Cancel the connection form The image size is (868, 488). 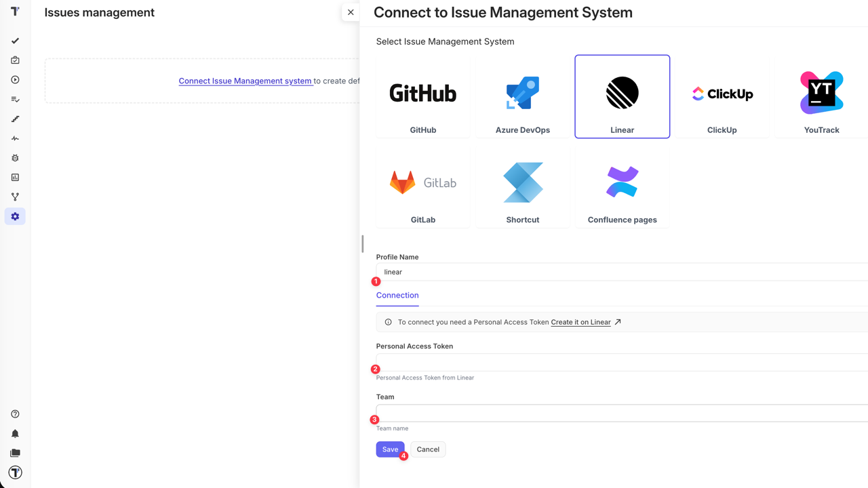(428, 449)
